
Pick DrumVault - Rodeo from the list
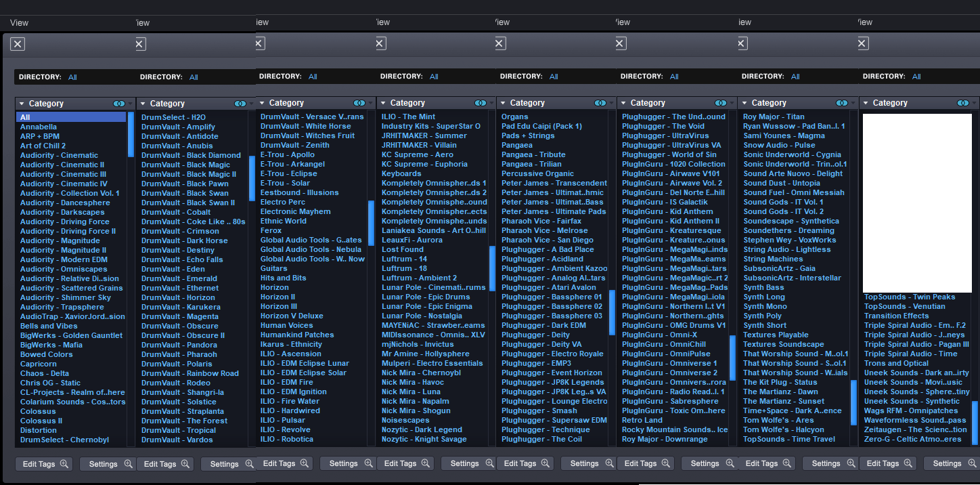(x=176, y=383)
